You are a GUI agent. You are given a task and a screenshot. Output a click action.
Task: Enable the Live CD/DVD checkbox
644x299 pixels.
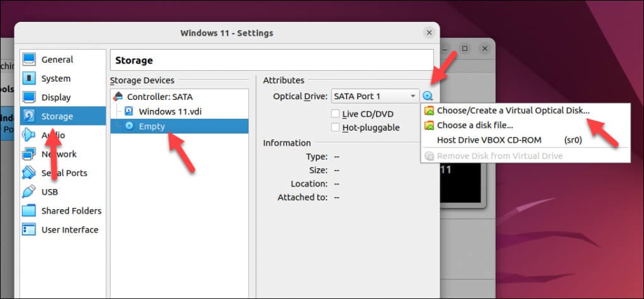(336, 114)
